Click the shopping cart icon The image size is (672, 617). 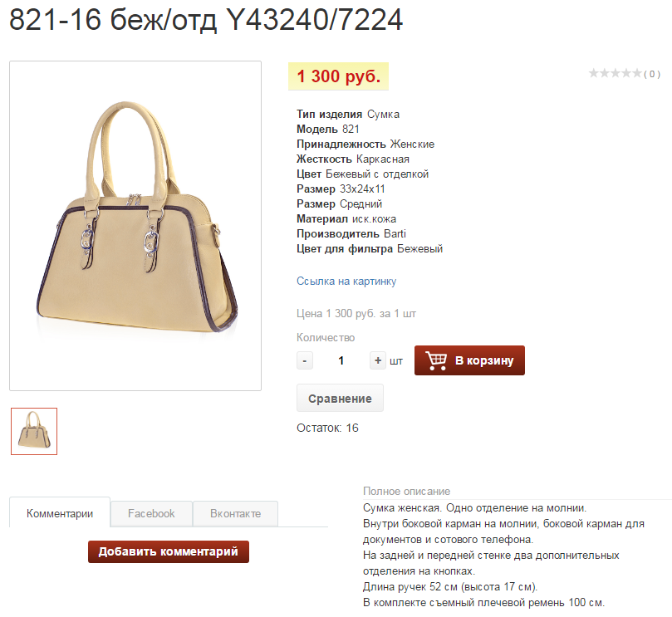(x=436, y=360)
